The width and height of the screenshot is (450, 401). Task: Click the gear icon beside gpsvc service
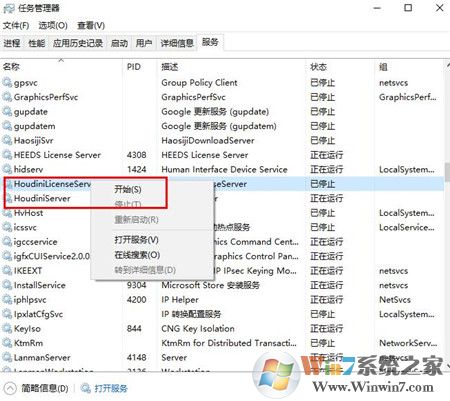7,82
